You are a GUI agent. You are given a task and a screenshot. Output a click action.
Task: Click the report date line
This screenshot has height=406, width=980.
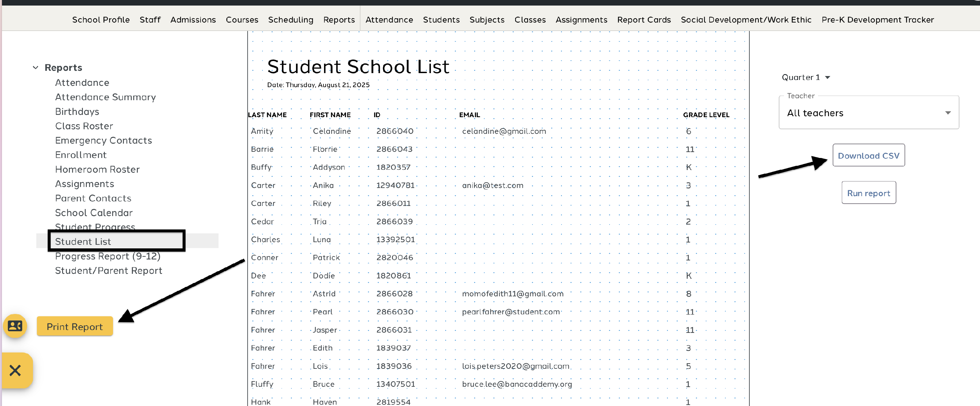(318, 85)
